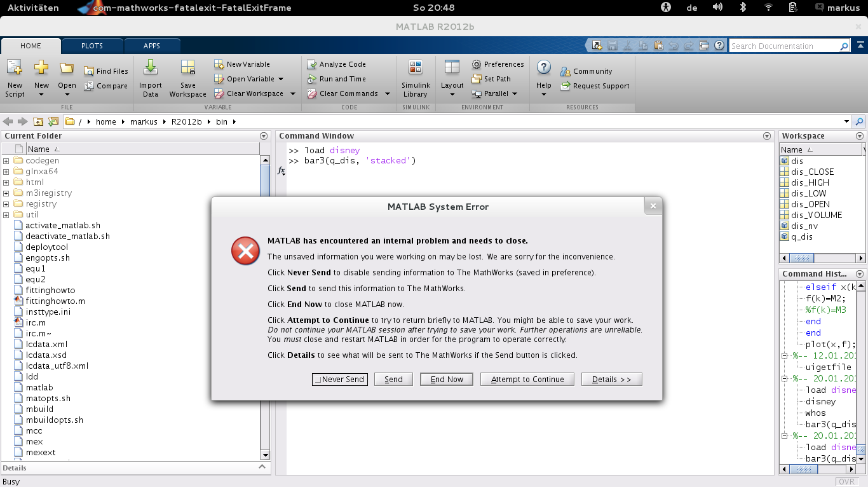This screenshot has height=487, width=868.
Task: Click the Search Documentation field
Action: (784, 46)
